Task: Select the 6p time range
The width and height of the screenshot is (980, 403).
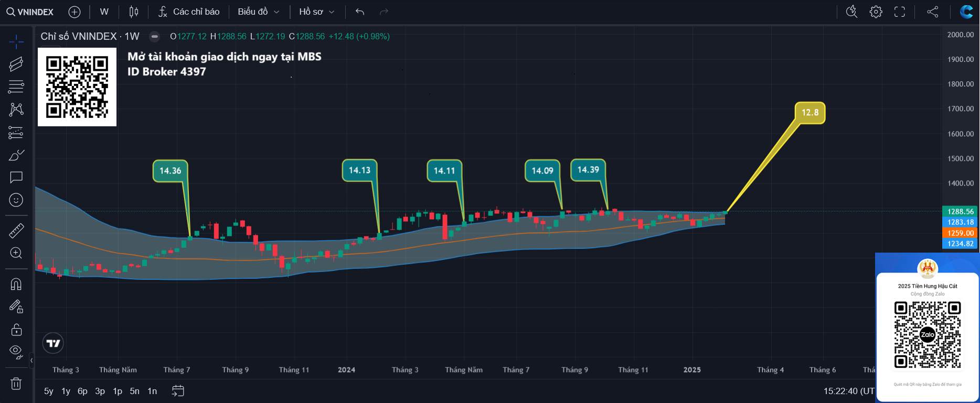Action: tap(82, 391)
